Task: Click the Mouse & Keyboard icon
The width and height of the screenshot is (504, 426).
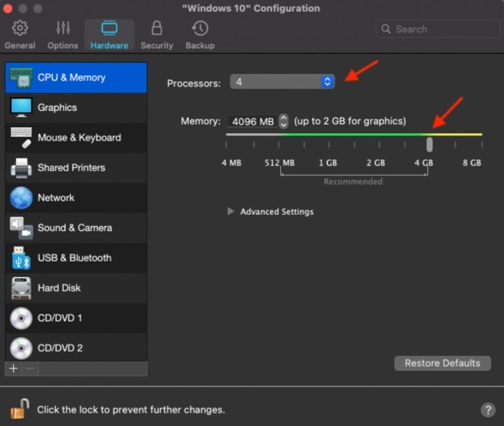Action: 21,138
